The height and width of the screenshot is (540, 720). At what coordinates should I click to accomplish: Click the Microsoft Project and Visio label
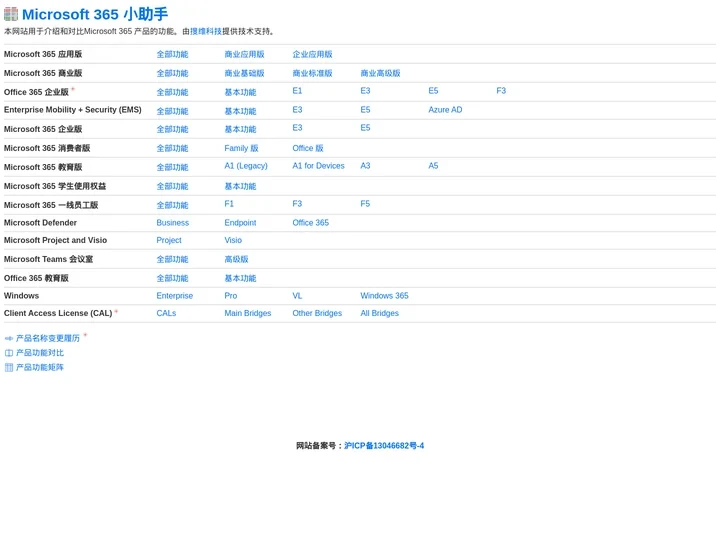pyautogui.click(x=55, y=240)
